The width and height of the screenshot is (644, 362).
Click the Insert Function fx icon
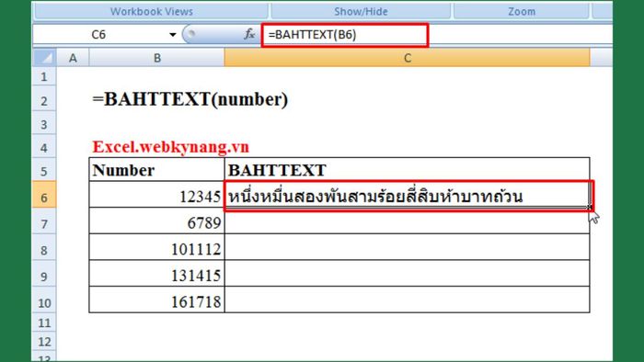coord(249,34)
